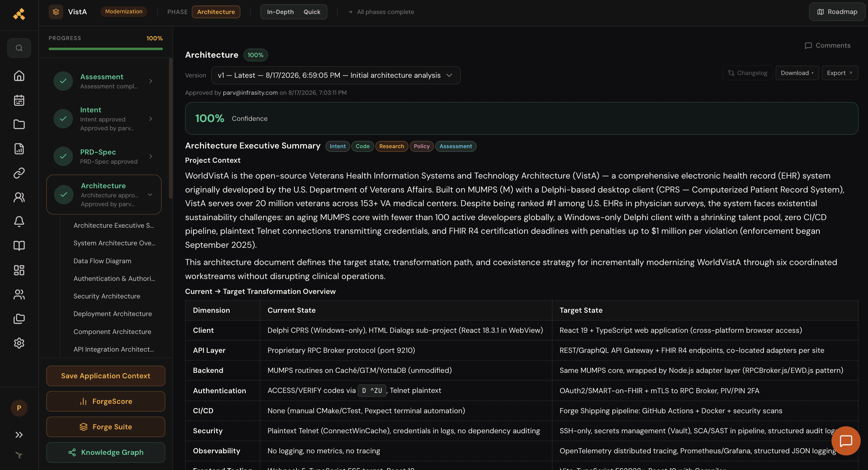This screenshot has height=470, width=868.
Task: Click the 'D ^ZU' code snippet
Action: point(372,390)
